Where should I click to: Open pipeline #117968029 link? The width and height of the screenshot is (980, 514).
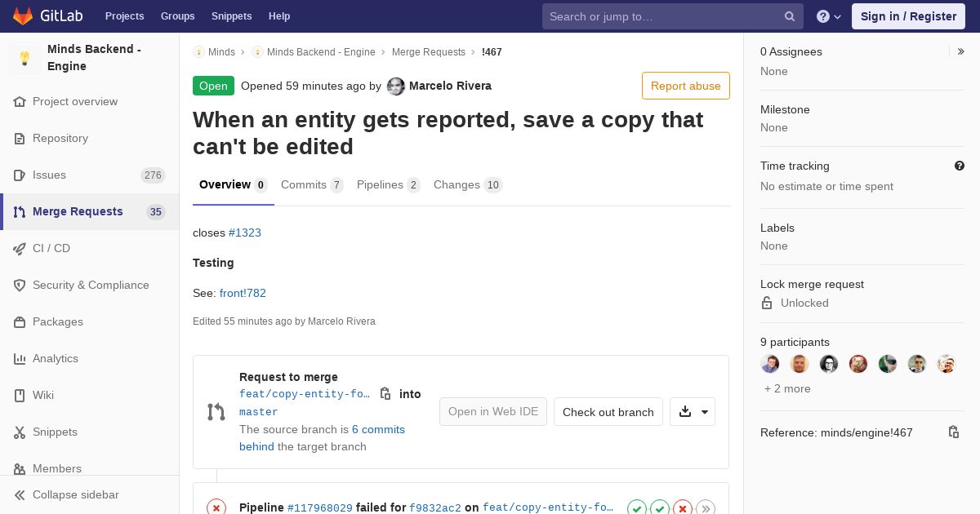320,507
